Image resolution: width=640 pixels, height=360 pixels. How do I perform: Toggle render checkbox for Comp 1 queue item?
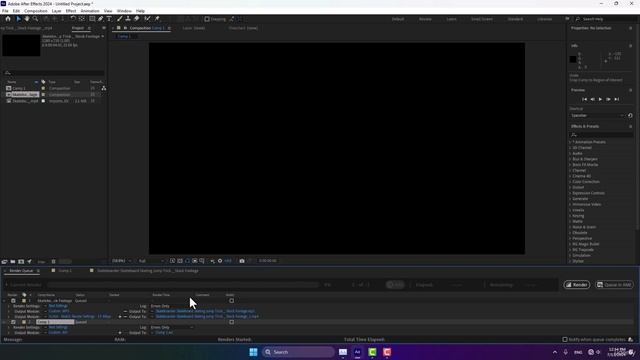click(13, 322)
